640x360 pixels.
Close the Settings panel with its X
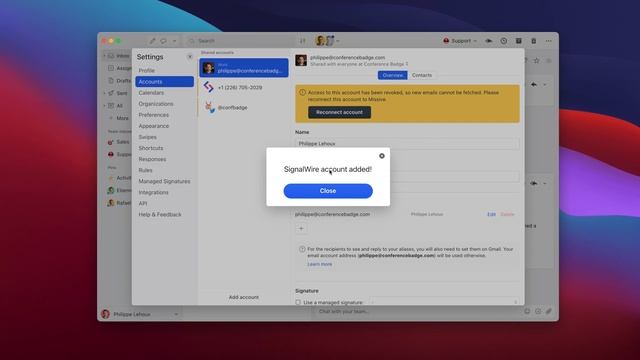tap(190, 57)
